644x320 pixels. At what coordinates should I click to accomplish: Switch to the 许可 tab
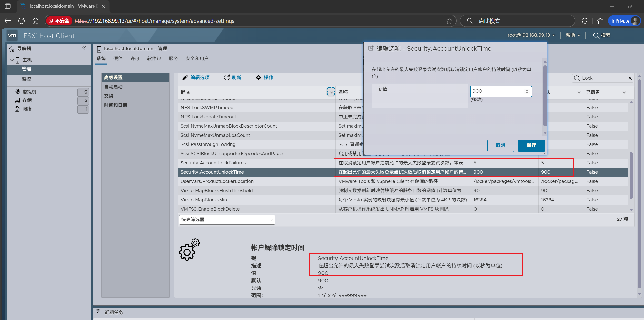coord(135,59)
